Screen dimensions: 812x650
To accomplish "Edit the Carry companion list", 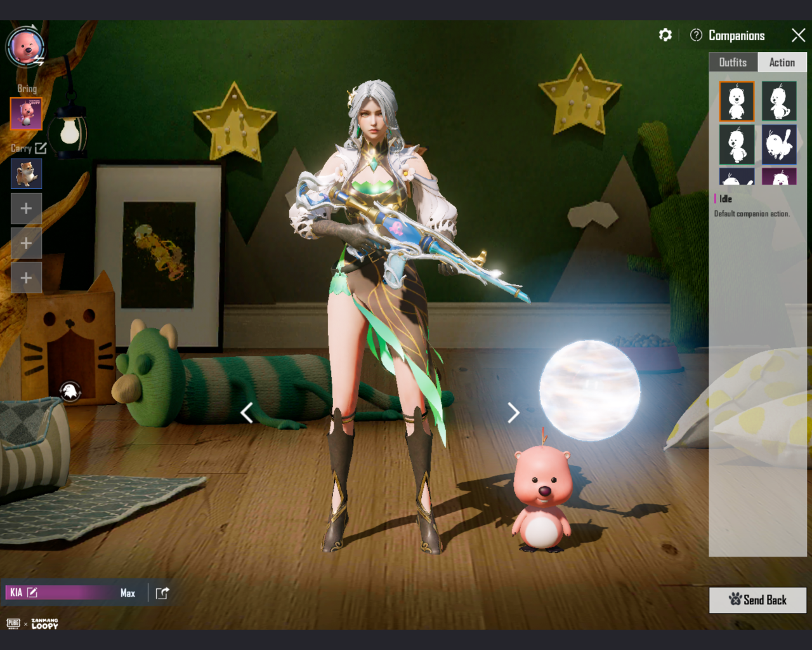I will [41, 148].
